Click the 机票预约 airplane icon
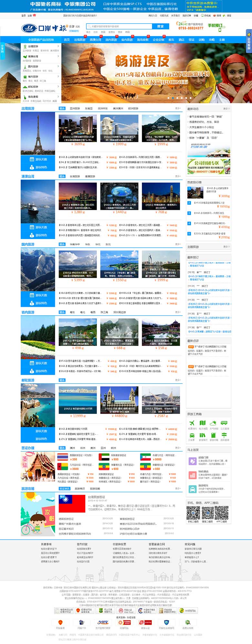 (192, 423)
